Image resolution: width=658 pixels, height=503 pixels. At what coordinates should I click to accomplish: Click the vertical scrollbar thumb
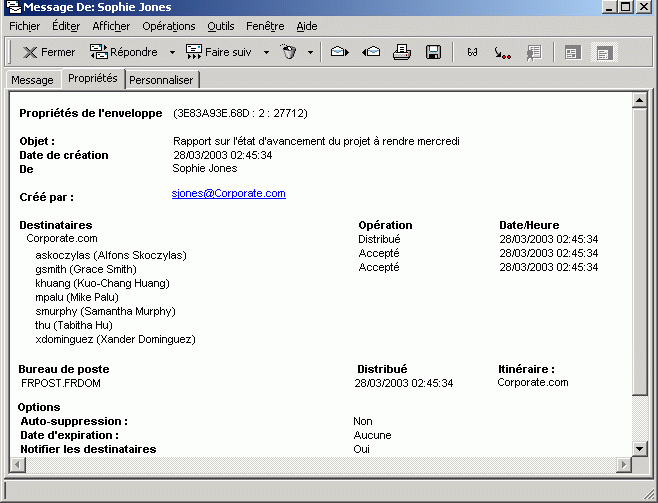[639, 252]
